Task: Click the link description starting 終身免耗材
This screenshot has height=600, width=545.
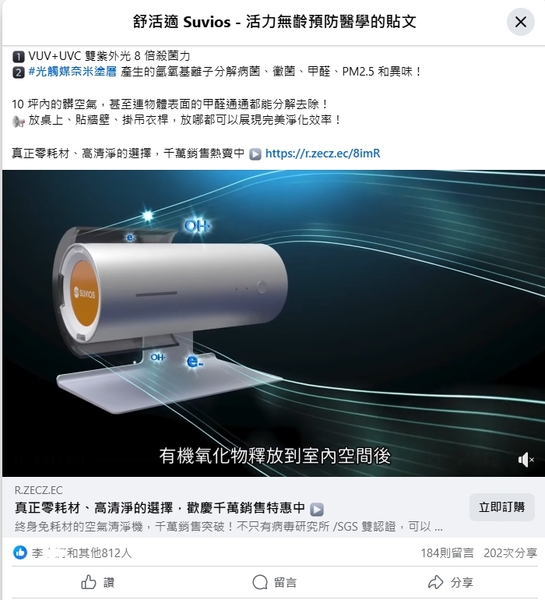Action: (x=228, y=527)
